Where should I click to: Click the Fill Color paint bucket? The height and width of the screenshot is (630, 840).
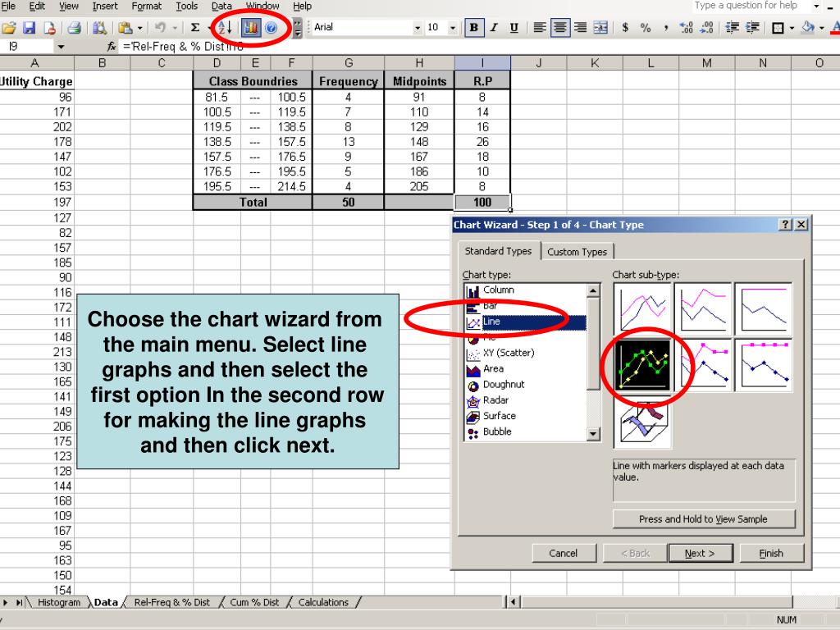point(808,27)
